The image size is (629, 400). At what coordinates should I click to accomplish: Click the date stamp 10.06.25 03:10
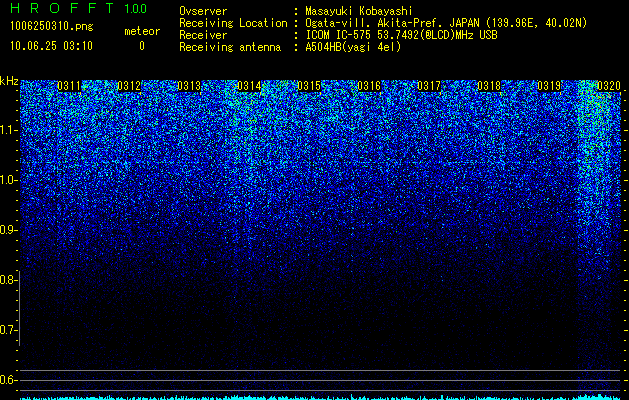pos(51,46)
